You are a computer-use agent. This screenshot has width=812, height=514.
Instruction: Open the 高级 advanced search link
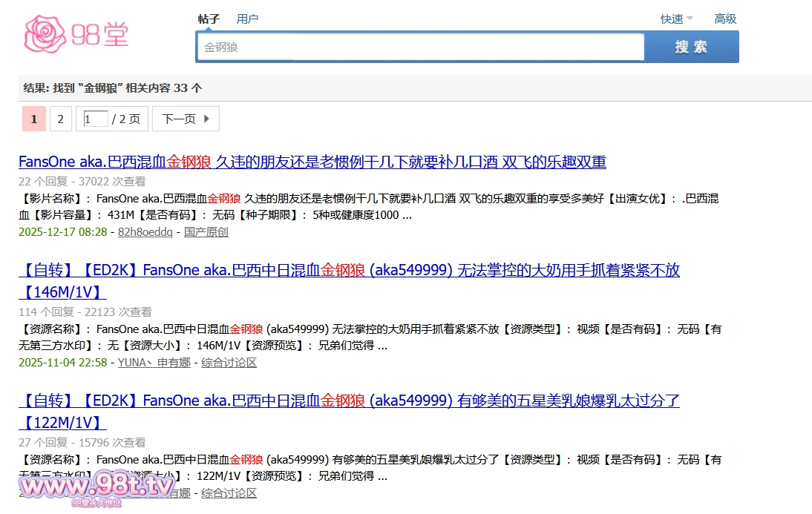[x=725, y=19]
